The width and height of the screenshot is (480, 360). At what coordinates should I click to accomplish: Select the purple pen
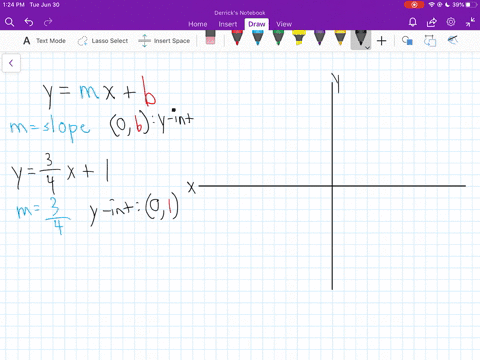point(319,37)
